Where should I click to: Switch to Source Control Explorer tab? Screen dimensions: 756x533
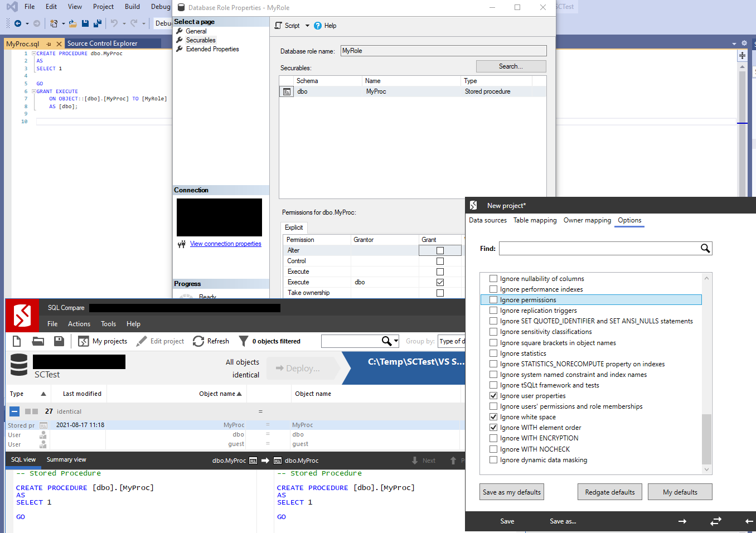coord(102,43)
